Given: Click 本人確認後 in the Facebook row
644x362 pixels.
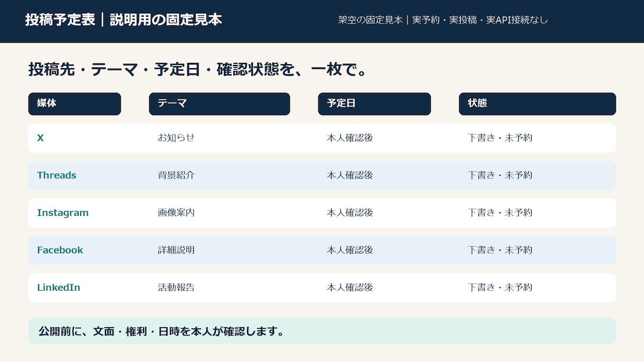Looking at the screenshot, I should pyautogui.click(x=350, y=250).
